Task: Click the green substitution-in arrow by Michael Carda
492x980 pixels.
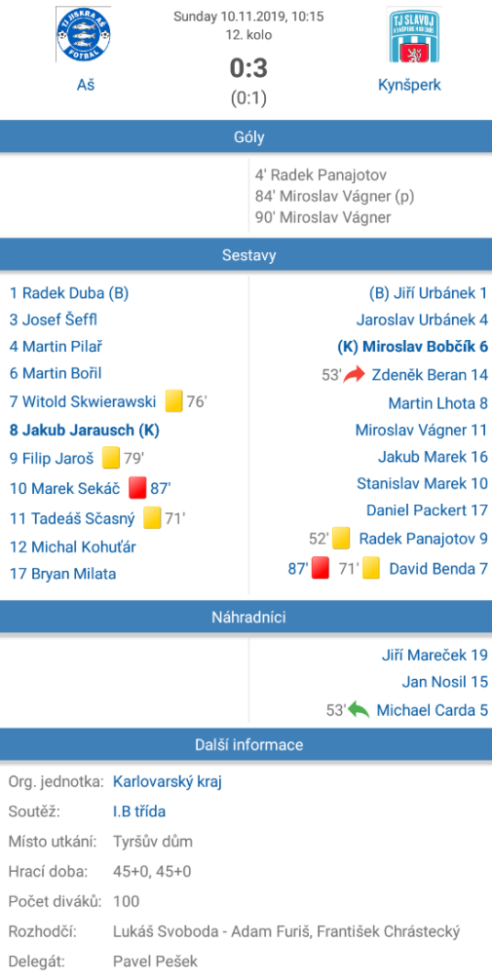Action: tap(359, 710)
